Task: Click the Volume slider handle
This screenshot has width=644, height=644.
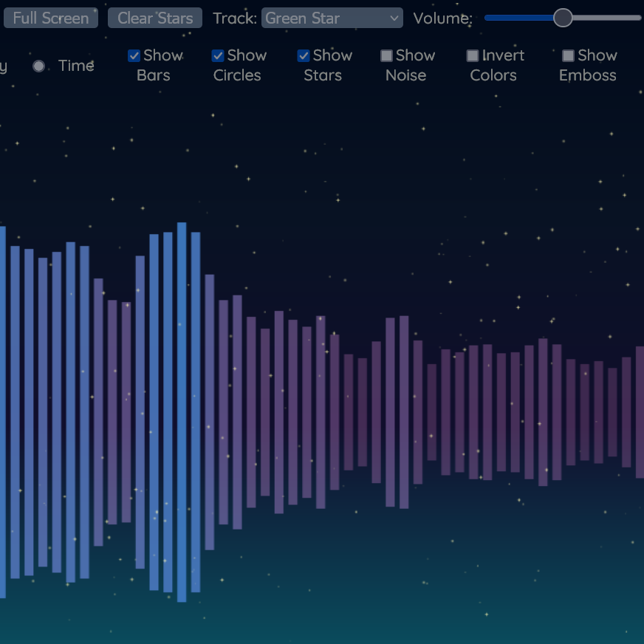Action: coord(563,18)
